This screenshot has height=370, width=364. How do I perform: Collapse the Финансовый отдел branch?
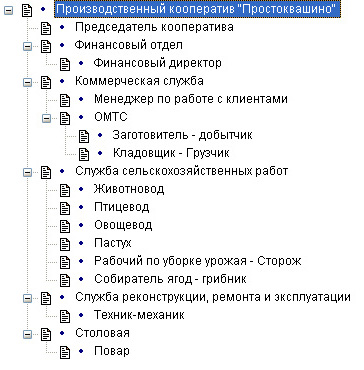27,46
